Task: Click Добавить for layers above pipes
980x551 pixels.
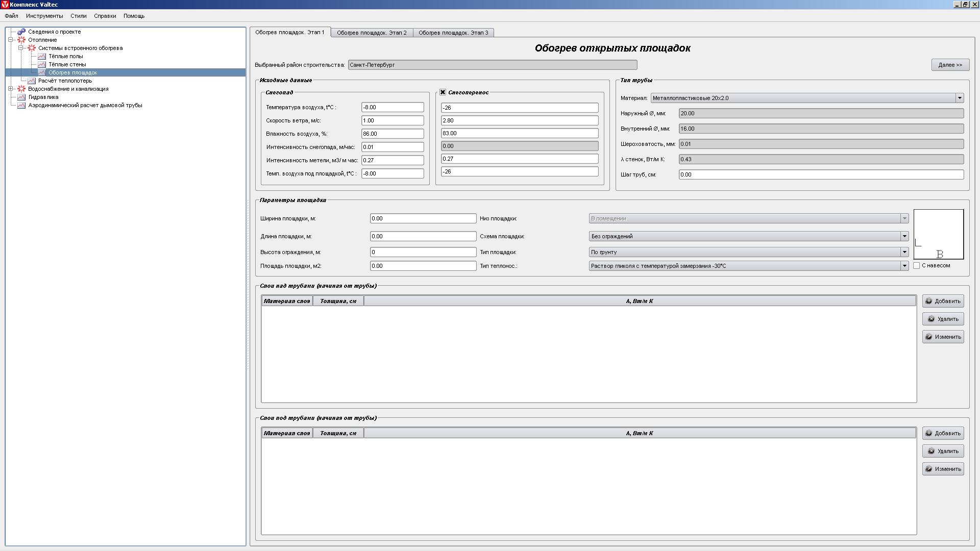Action: (943, 301)
